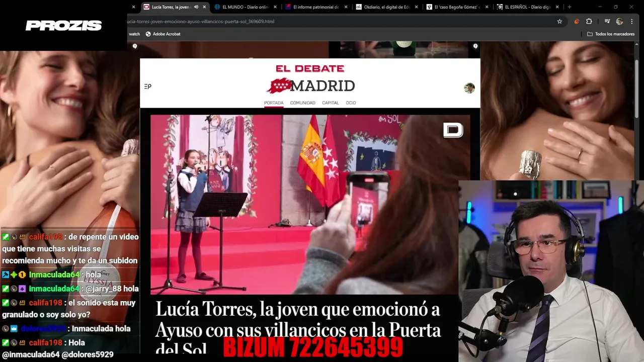
Task: Open the browser three-dot menu
Action: (632, 22)
